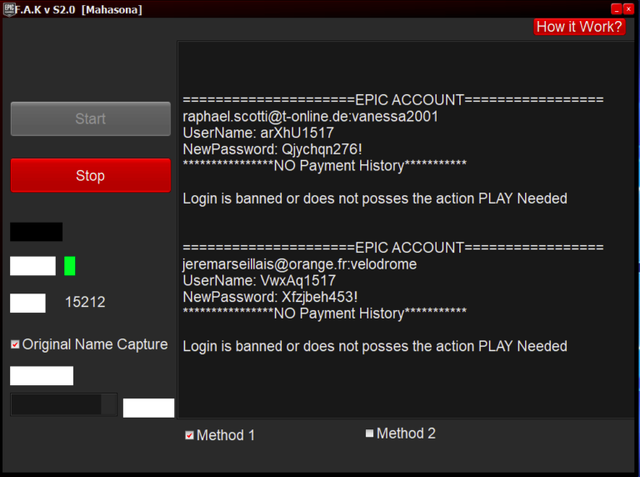Click the Stop button
Viewport: 640px width, 477px height.
click(90, 175)
